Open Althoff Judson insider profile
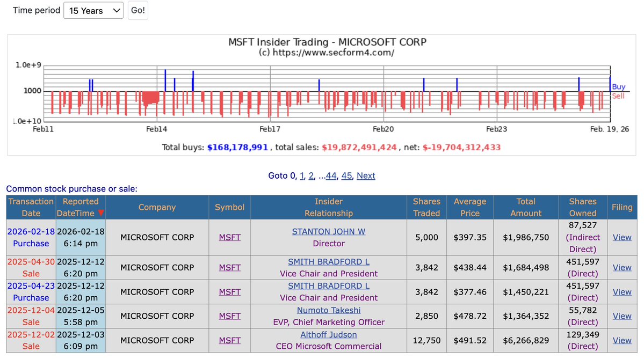The width and height of the screenshot is (644, 359). coord(328,335)
